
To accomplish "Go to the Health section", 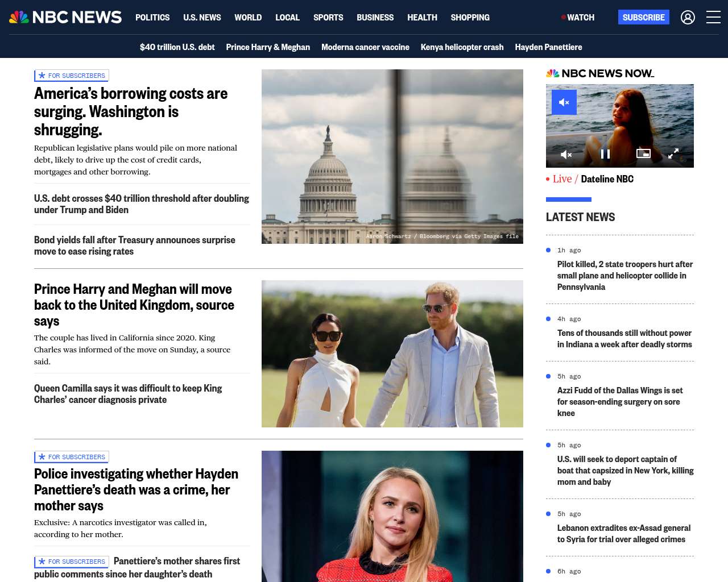I will coord(422,18).
